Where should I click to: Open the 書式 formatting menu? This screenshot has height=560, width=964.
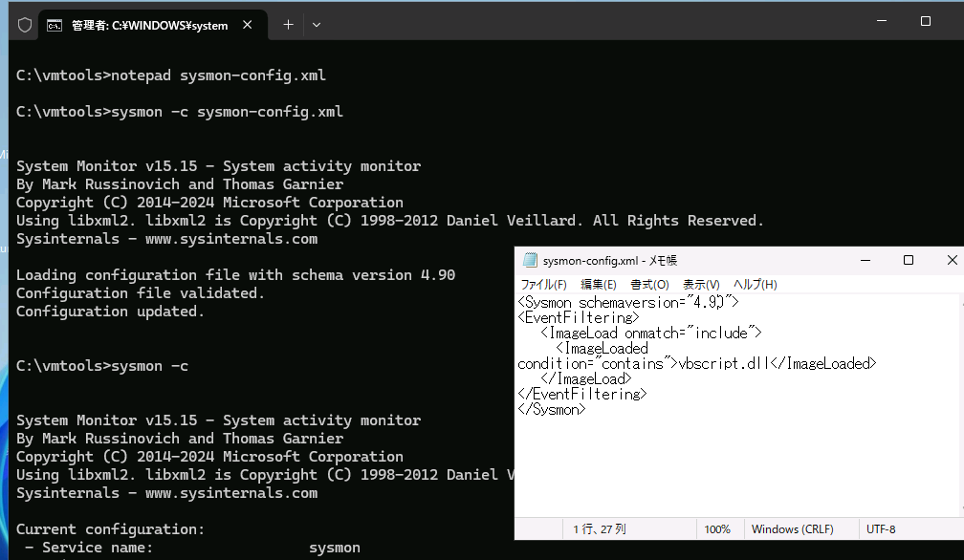click(x=650, y=284)
